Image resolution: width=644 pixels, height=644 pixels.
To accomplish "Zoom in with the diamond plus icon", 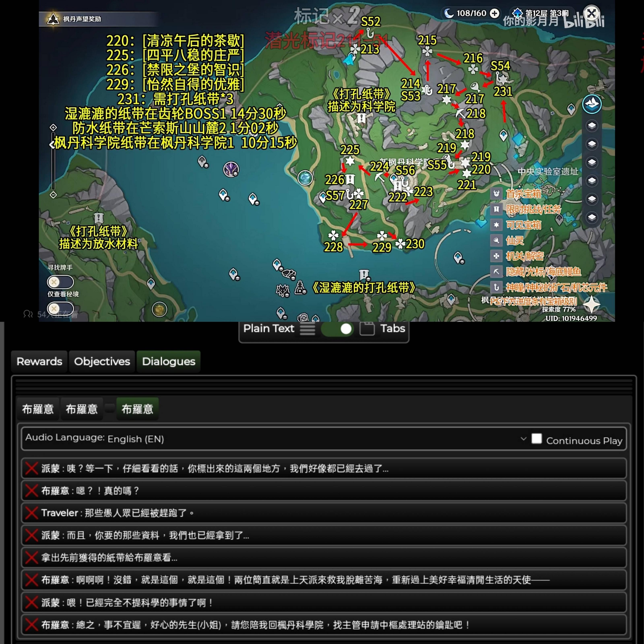I will click(53, 127).
